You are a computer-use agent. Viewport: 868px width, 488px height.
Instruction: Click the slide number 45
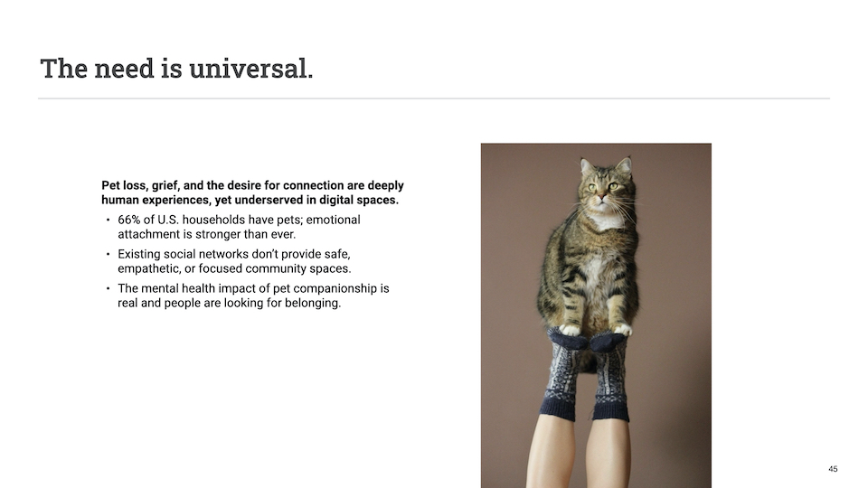[x=833, y=469]
